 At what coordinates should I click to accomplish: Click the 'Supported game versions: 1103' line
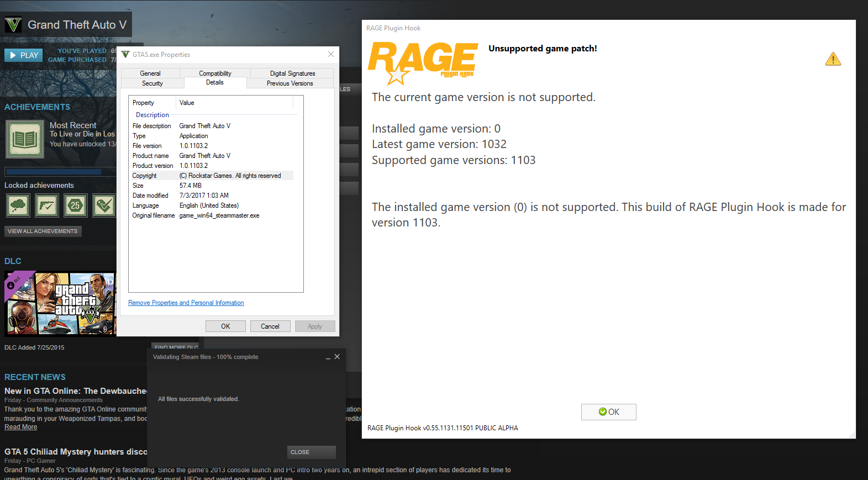[x=454, y=160]
